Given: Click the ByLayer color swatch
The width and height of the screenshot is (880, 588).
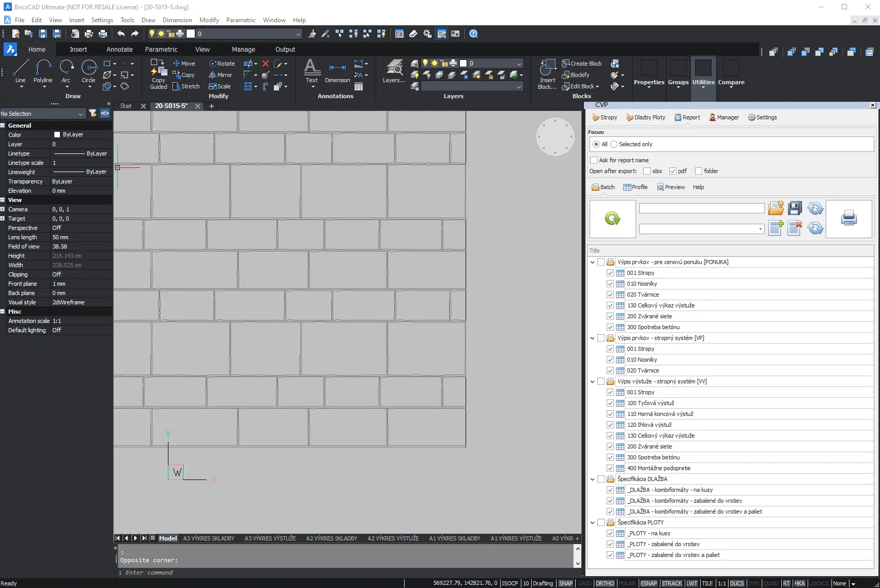Looking at the screenshot, I should click(57, 134).
